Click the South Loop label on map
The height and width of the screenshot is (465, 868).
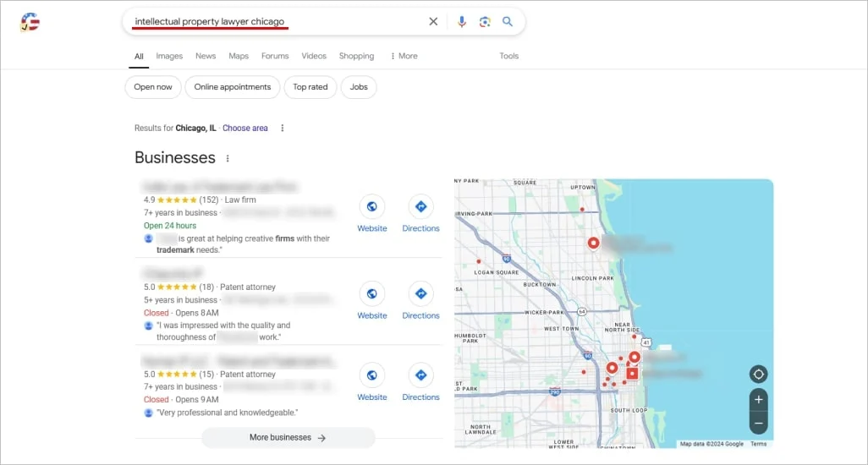point(629,410)
